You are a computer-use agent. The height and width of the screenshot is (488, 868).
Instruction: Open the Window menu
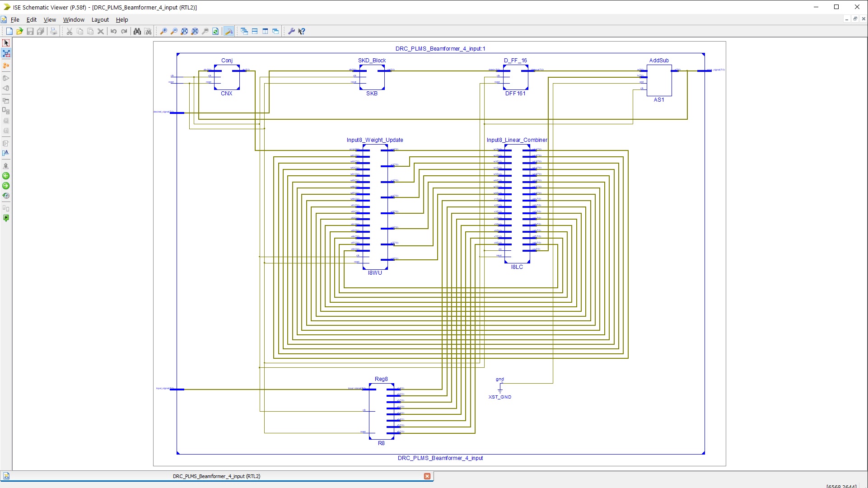[x=74, y=20]
